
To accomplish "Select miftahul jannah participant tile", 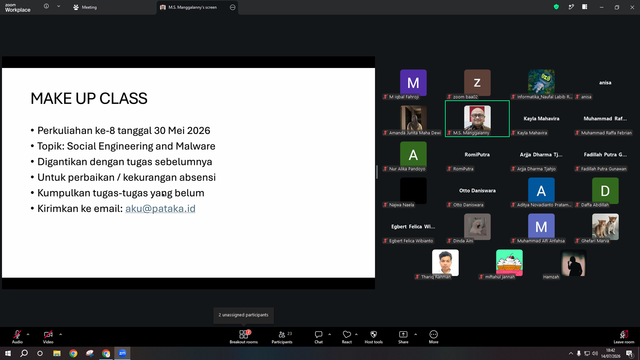I will [x=509, y=264].
